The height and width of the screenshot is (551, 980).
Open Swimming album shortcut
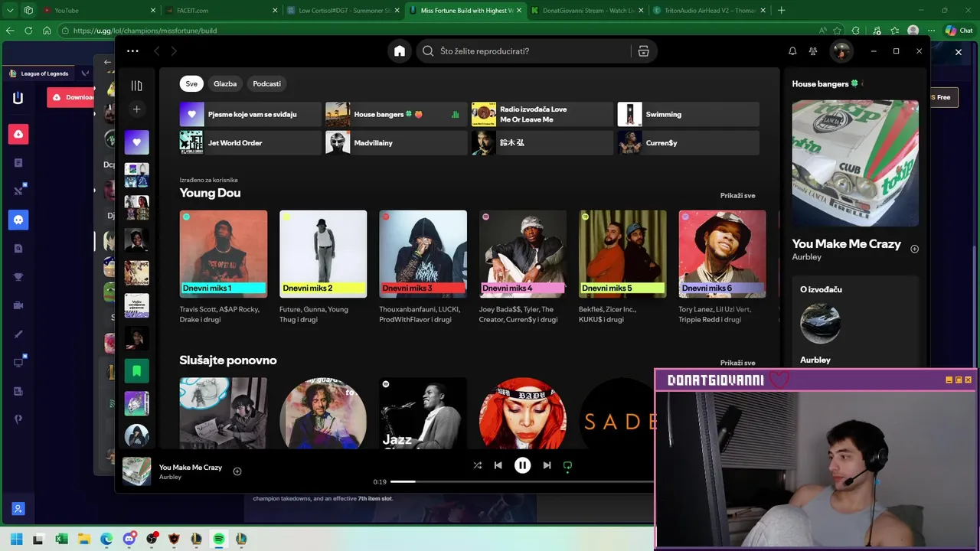(x=688, y=114)
